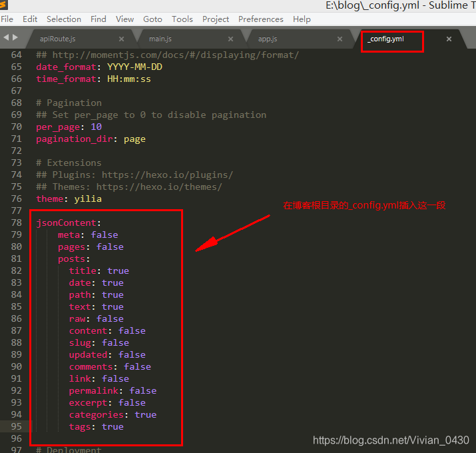Click the 'updated' key

coord(88,355)
